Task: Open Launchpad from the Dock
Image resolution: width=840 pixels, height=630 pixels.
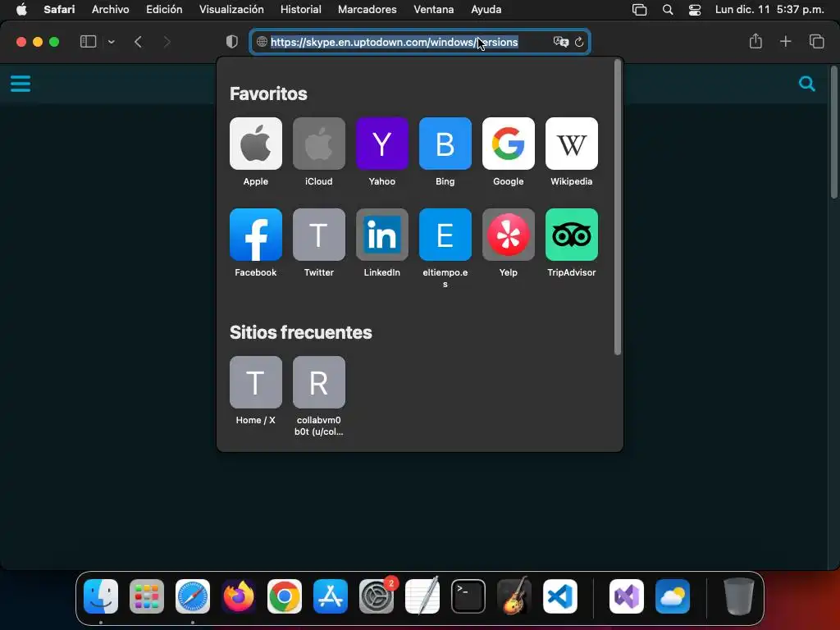Action: click(147, 596)
